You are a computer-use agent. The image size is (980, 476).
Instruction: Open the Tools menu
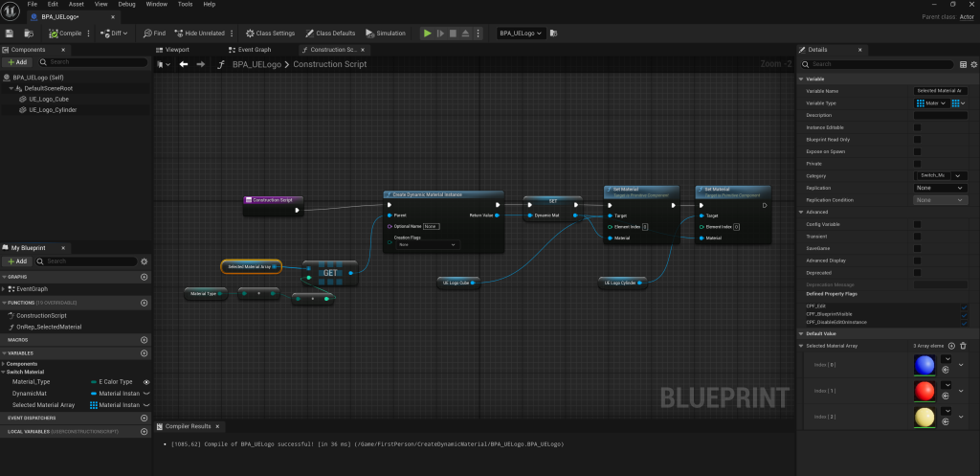coord(185,4)
